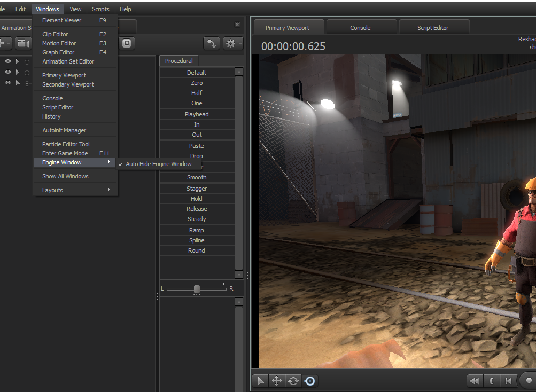Apply the Round preset
The image size is (536, 392).
tap(197, 250)
